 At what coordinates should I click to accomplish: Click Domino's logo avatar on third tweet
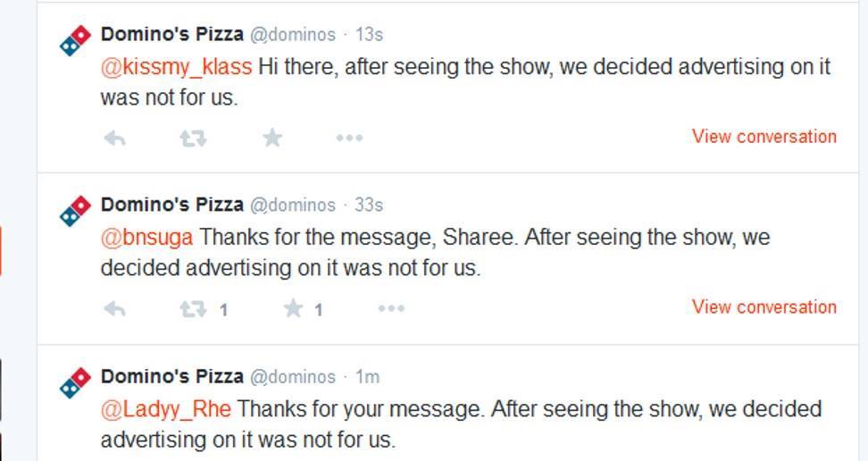coord(75,383)
